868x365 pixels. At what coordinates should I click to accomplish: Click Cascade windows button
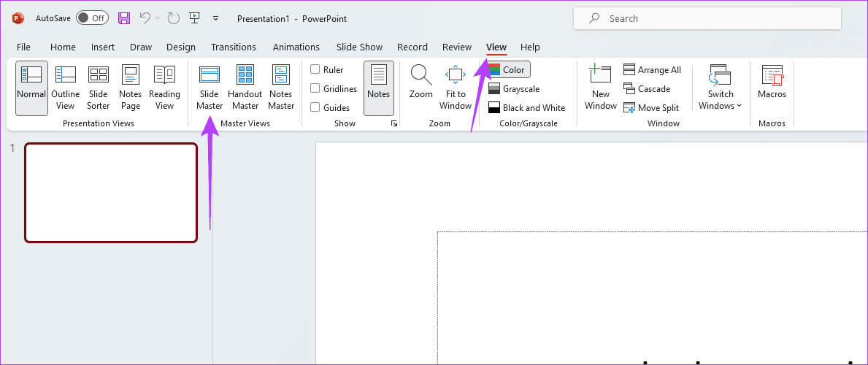tap(647, 88)
